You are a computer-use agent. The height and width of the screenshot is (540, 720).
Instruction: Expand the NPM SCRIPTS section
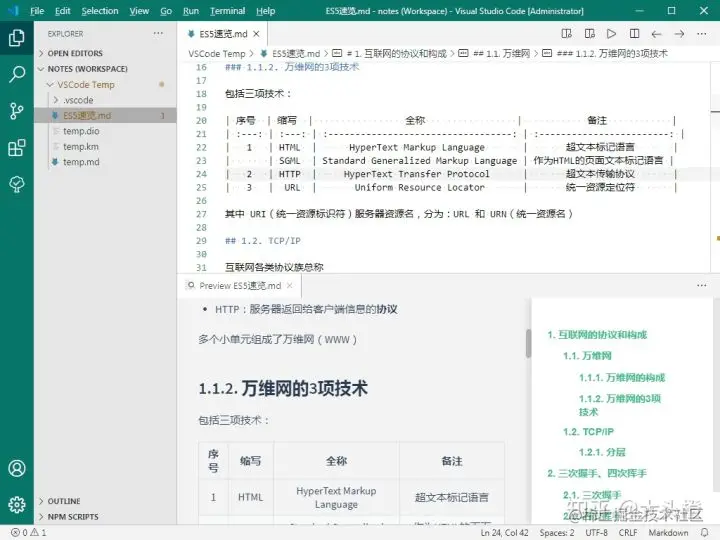(x=73, y=517)
